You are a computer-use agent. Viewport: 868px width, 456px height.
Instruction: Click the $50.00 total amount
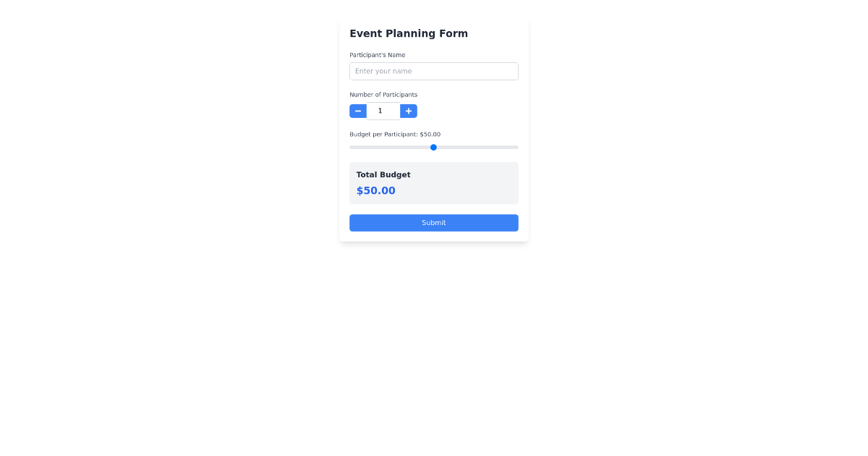tap(375, 190)
